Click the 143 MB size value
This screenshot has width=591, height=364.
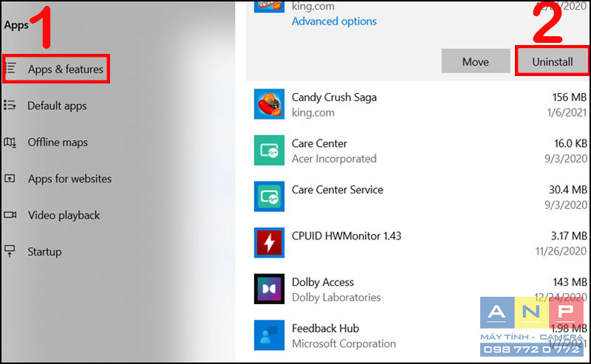570,282
